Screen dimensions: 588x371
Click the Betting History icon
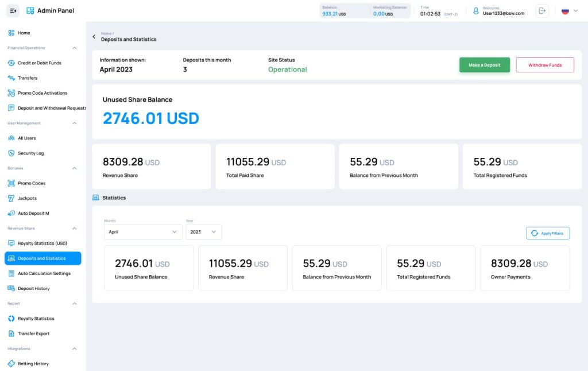pos(11,364)
